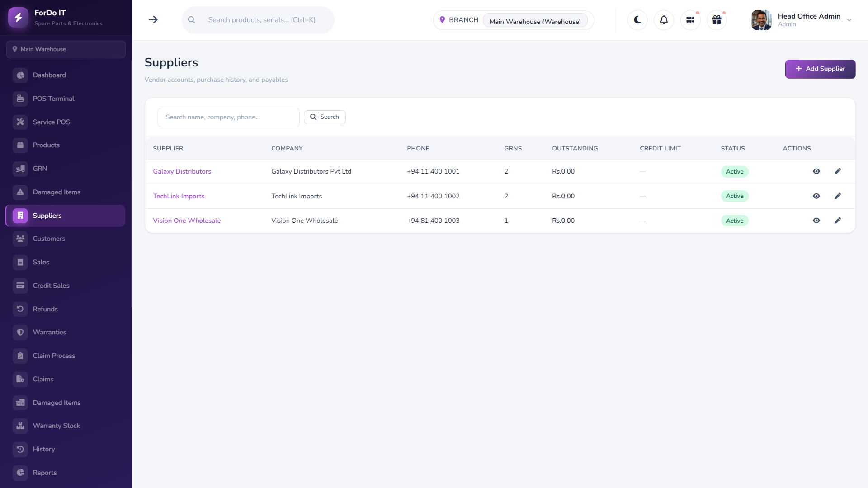
Task: Open GRN in the sidebar
Action: (65, 169)
